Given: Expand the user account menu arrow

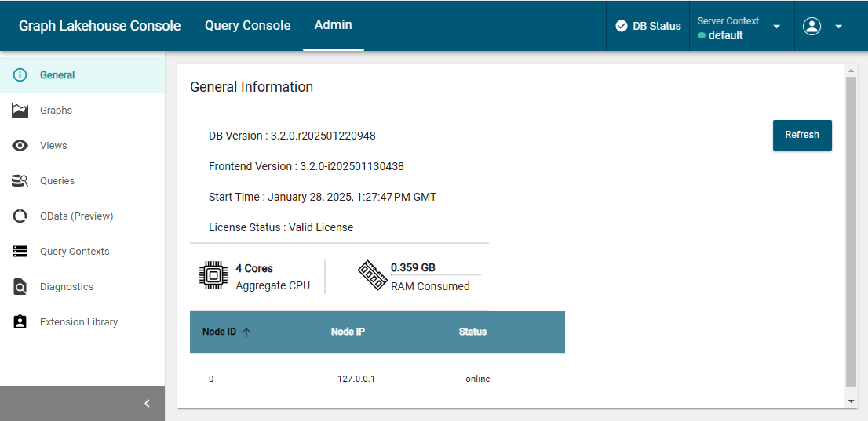Looking at the screenshot, I should coord(838,27).
